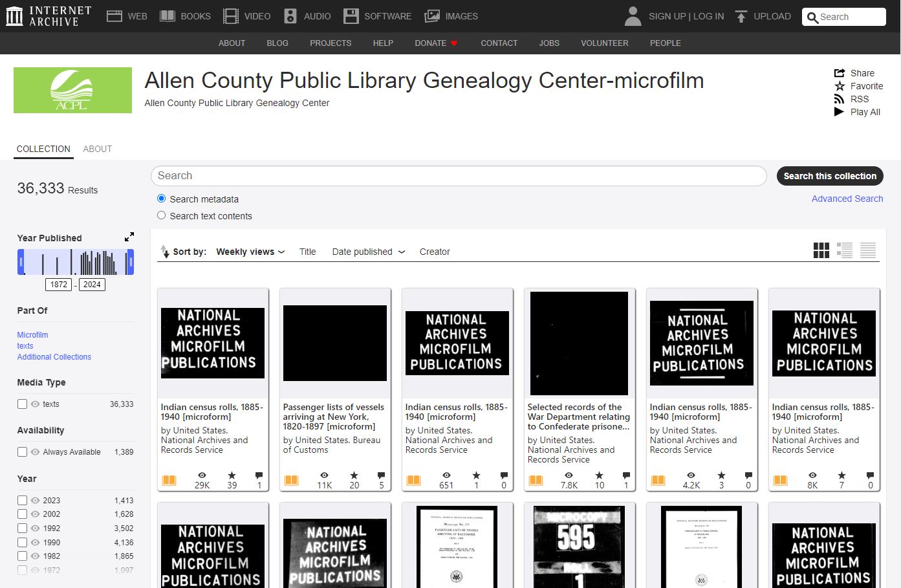Screen dimensions: 901x588
Task: Open Passenger lists of vessels item title
Action: [334, 417]
